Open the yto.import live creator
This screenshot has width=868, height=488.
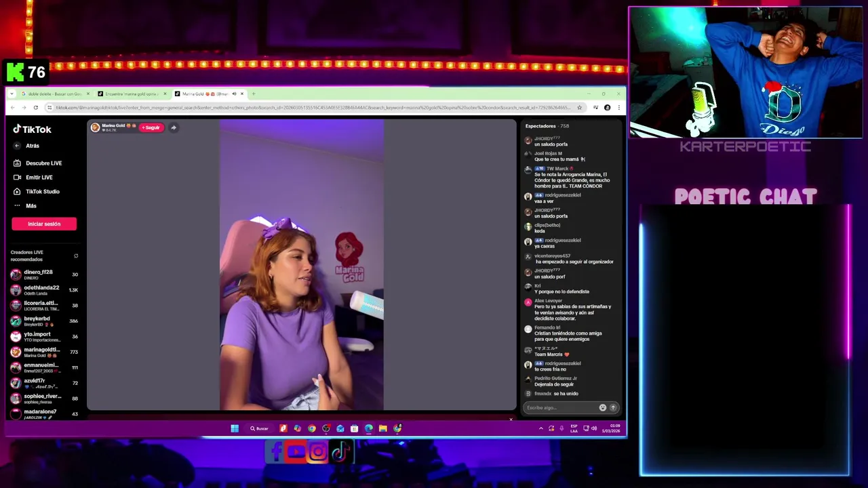[44, 336]
